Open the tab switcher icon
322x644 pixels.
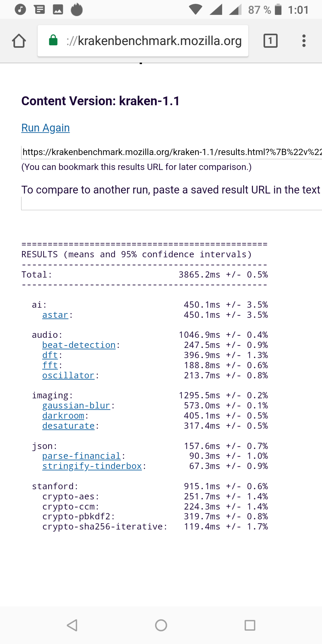(270, 41)
